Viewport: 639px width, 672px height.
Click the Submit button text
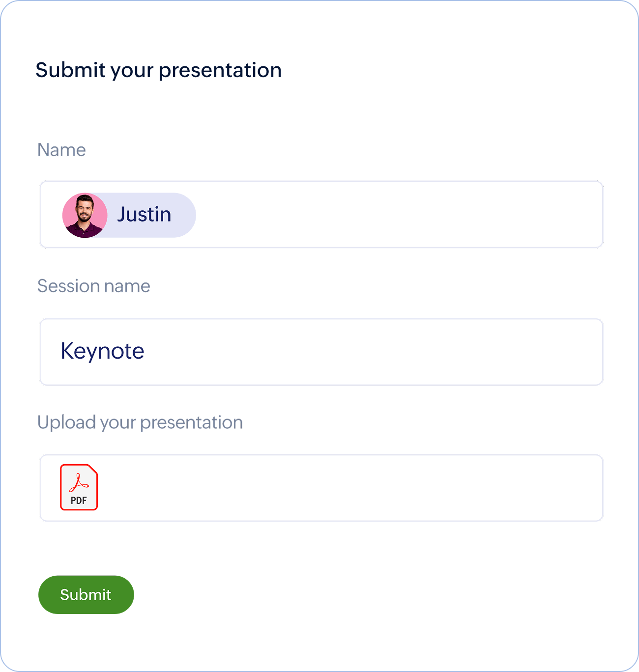pyautogui.click(x=86, y=594)
